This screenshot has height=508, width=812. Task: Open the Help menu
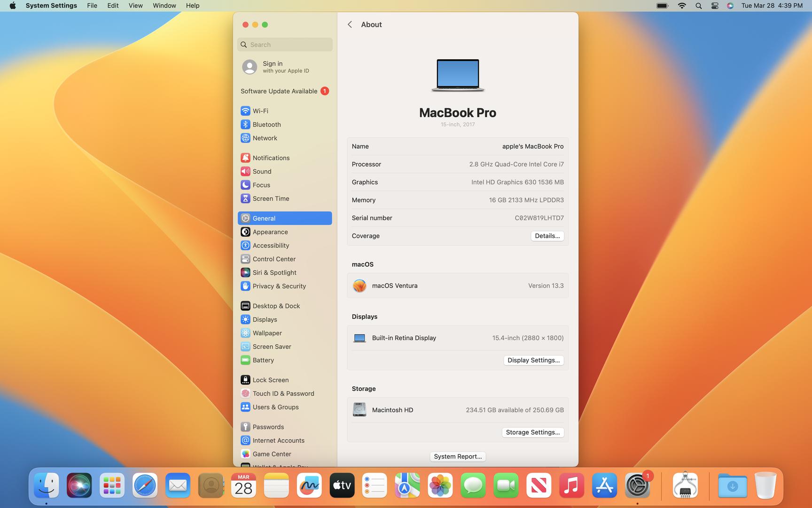pos(193,6)
